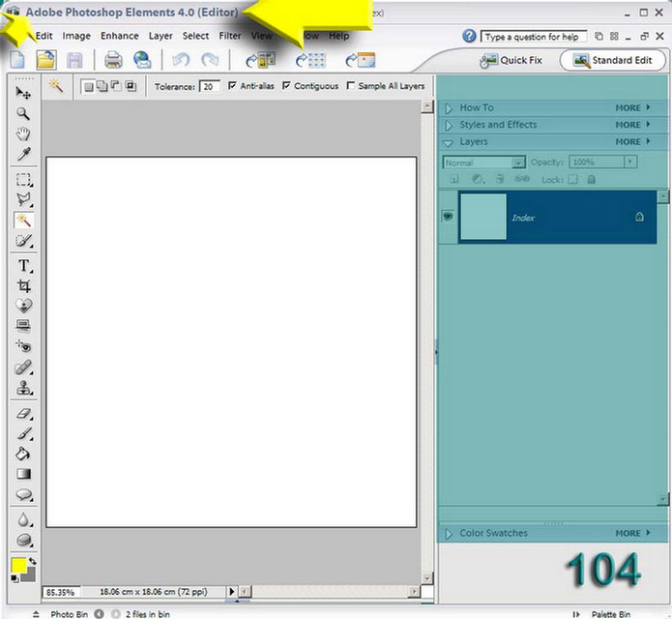The image size is (672, 619).
Task: Expand the Styles and Effects palette
Action: [449, 126]
